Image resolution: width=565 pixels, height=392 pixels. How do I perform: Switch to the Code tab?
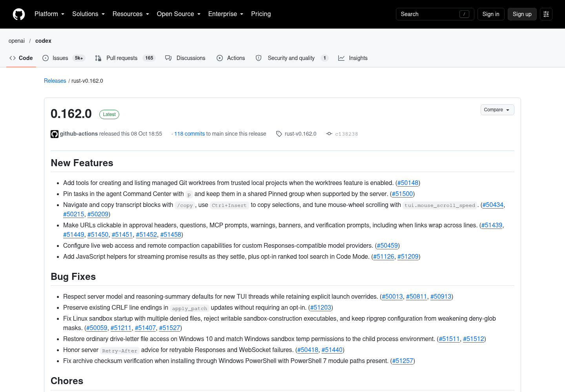21,58
